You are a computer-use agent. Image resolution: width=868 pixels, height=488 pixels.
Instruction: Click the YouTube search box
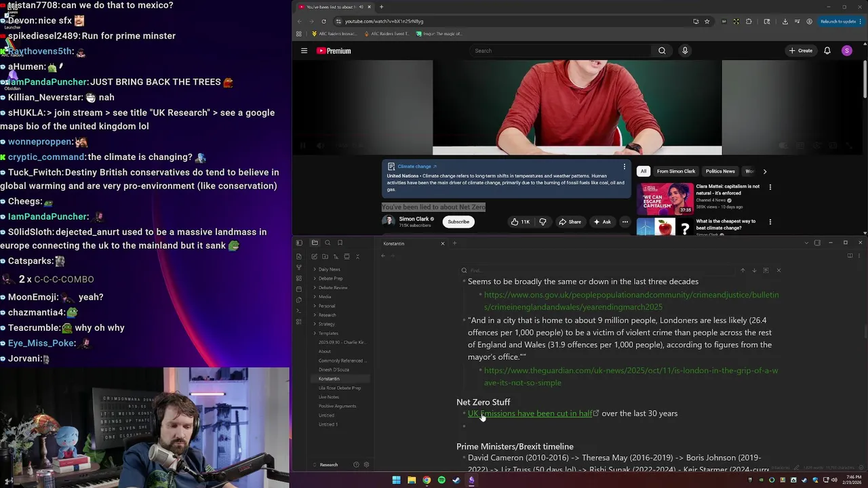click(x=560, y=51)
